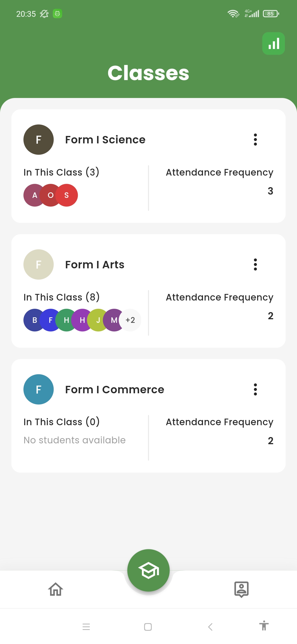Open the Form I Commerce class title

tap(114, 389)
